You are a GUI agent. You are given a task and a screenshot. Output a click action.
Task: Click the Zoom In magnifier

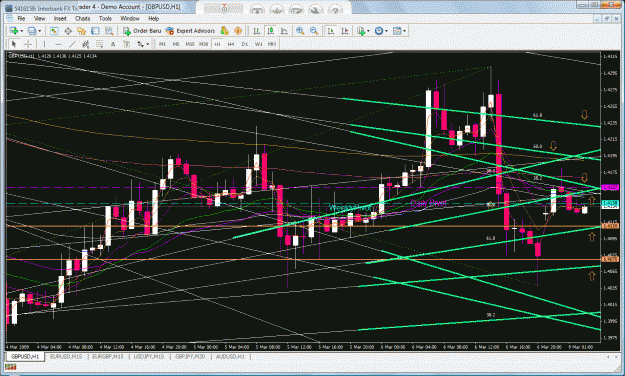pyautogui.click(x=300, y=31)
